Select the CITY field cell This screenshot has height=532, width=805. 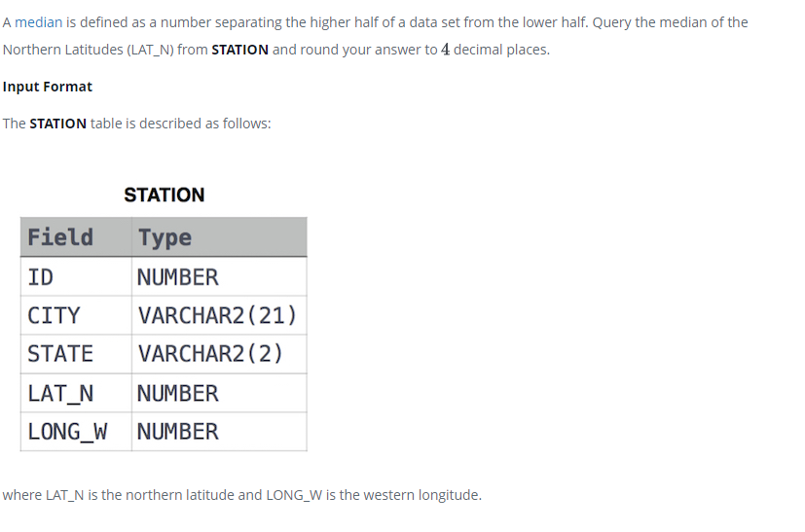click(76, 315)
